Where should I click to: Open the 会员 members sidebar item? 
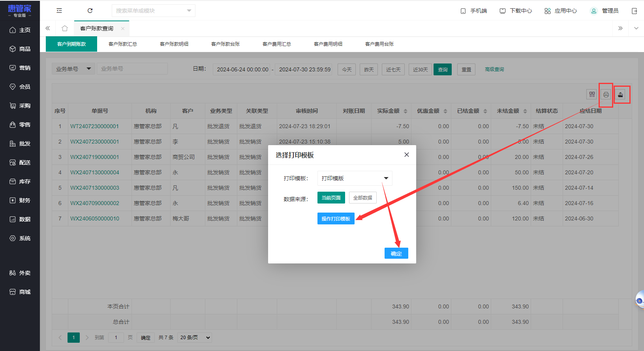click(20, 87)
